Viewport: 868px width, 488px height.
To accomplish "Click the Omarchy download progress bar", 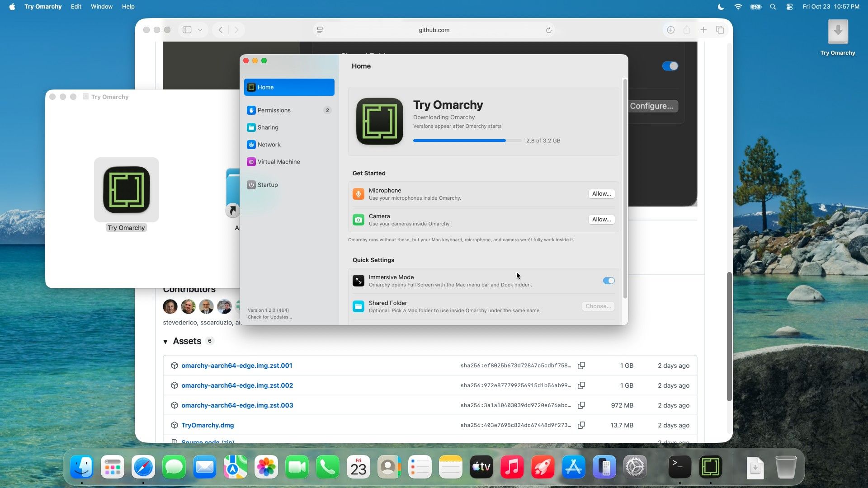I will tap(467, 141).
